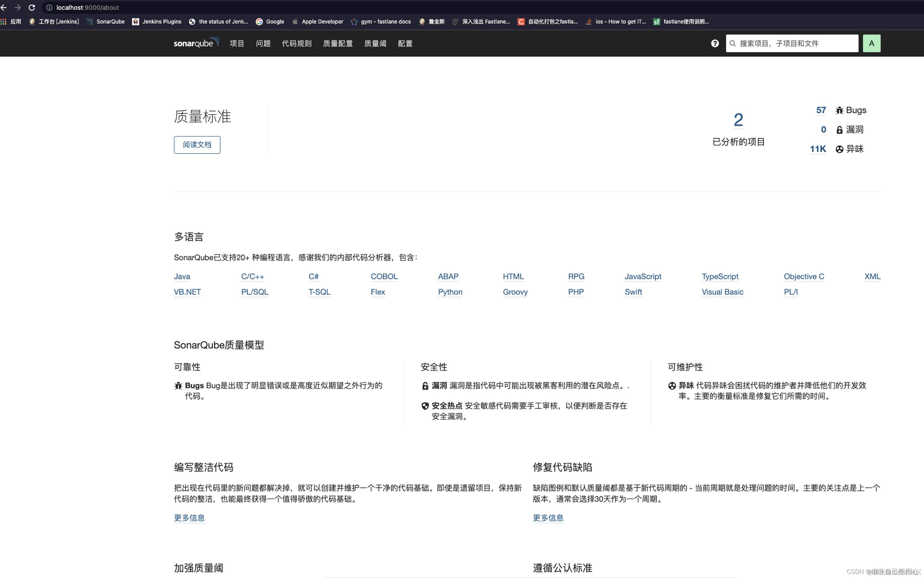Go to 质量阈 in top navigation
This screenshot has height=578, width=924.
[x=375, y=44]
